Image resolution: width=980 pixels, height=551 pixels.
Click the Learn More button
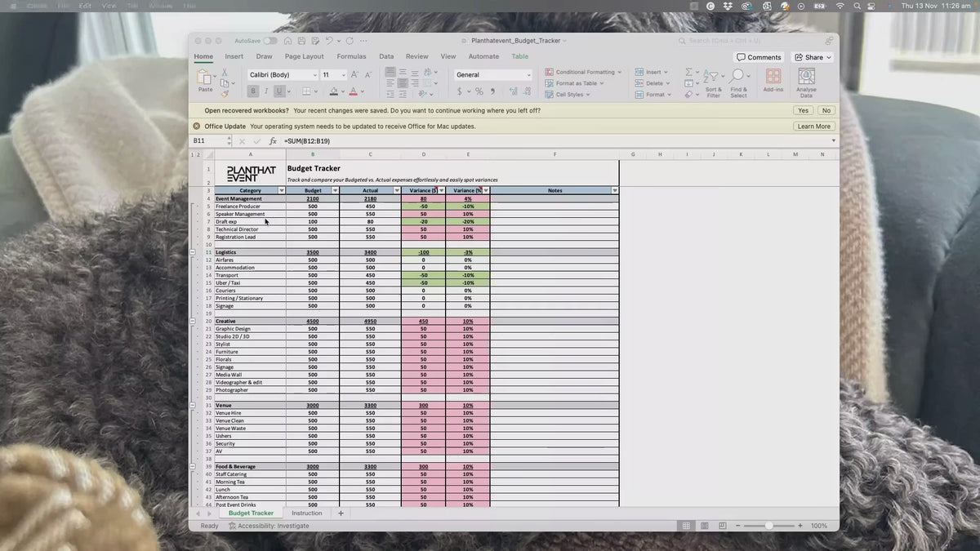tap(813, 127)
